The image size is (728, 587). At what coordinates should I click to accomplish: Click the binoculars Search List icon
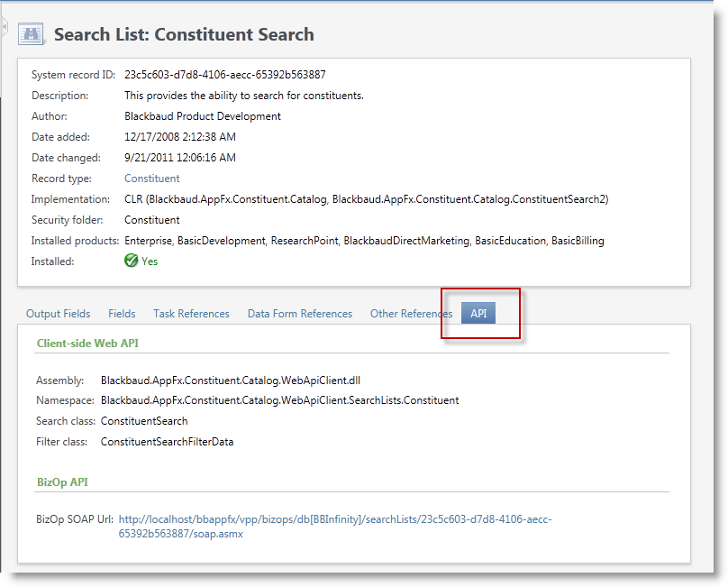tap(32, 34)
